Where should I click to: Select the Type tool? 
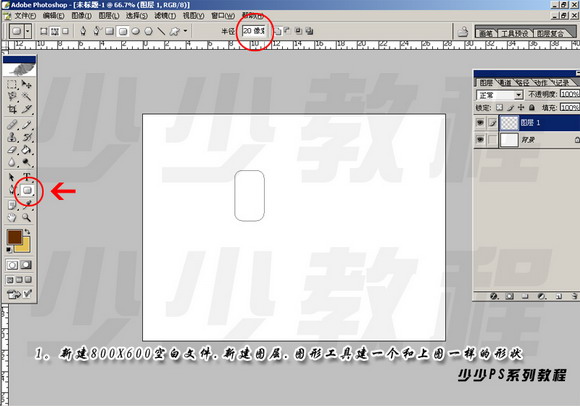pyautogui.click(x=26, y=177)
